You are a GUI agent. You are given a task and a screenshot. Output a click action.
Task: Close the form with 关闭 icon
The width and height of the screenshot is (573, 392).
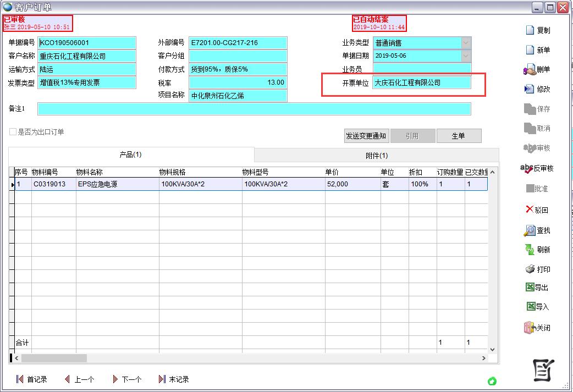[530, 328]
